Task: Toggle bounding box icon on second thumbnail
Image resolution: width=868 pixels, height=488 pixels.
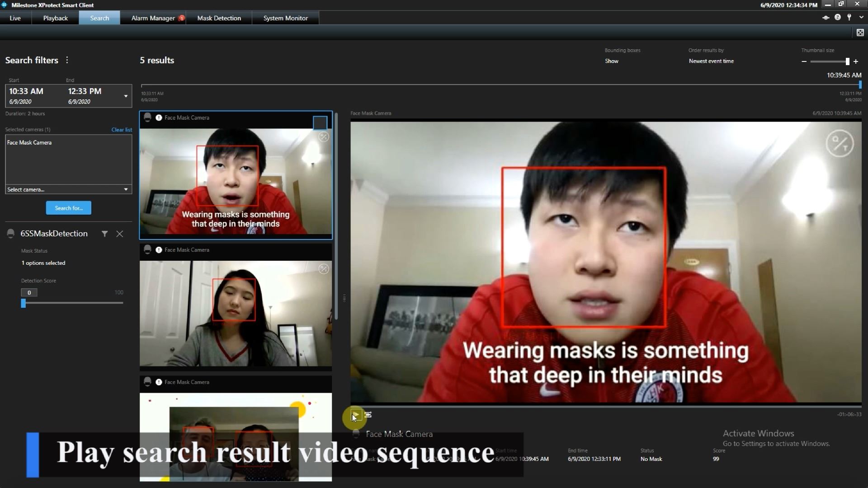Action: (324, 269)
